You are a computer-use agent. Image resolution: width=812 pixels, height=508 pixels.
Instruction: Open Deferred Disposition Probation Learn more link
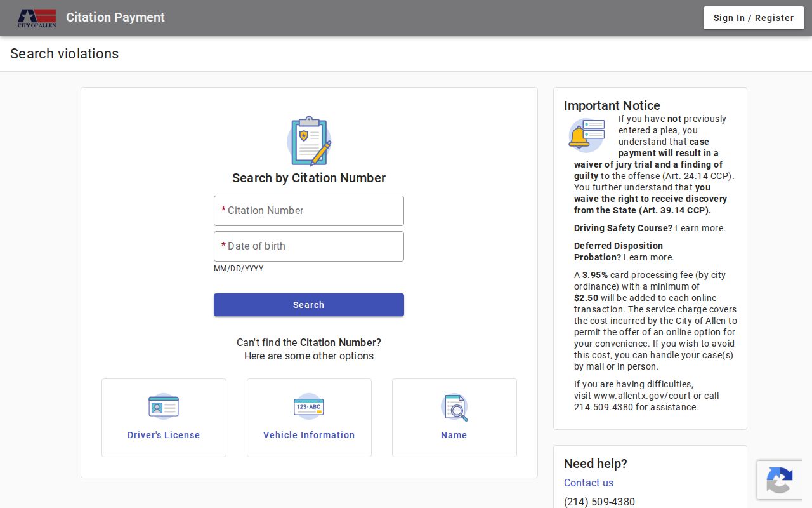coord(648,257)
